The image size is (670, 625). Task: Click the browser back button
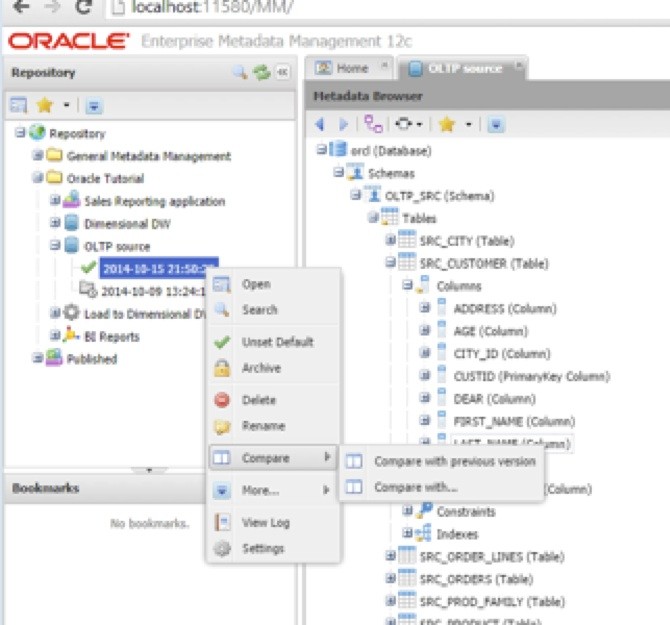pyautogui.click(x=21, y=6)
